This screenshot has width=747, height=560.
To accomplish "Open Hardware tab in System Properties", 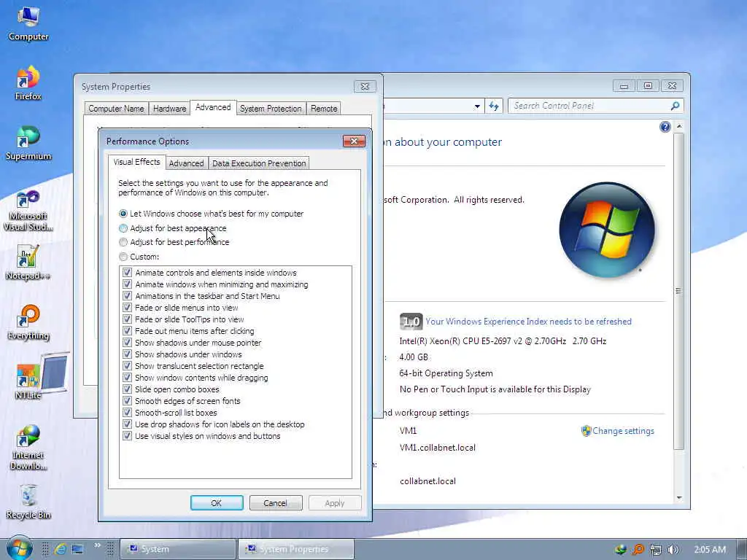I will [x=169, y=109].
